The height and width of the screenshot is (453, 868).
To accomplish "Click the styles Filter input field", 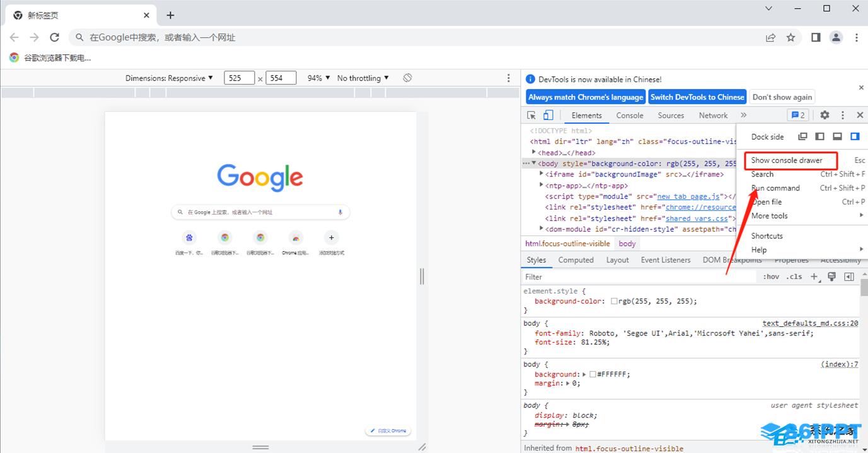I will pos(639,276).
